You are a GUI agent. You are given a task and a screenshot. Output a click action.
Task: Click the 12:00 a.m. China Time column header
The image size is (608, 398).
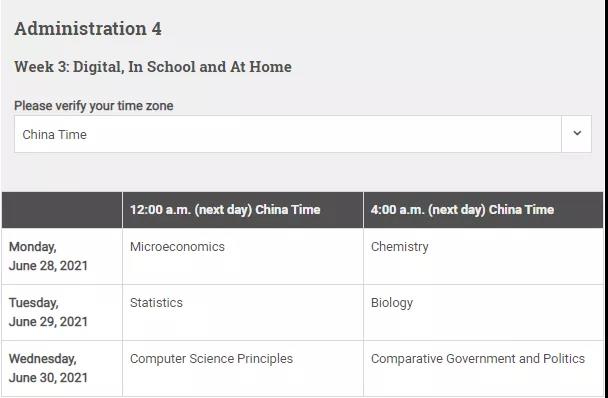pos(243,210)
